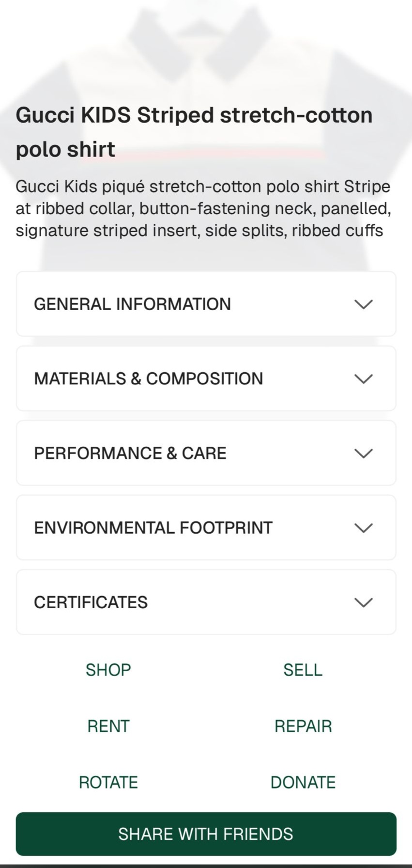This screenshot has width=412, height=868.
Task: Select the ROTATE option
Action: pos(108,782)
